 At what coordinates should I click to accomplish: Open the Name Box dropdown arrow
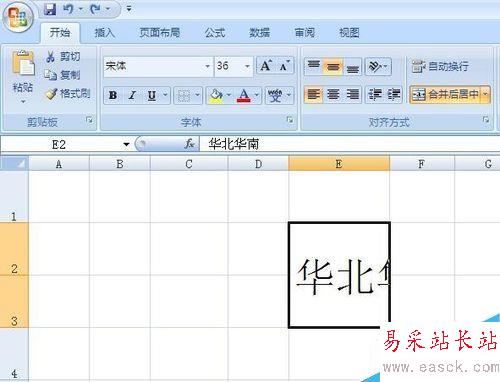(x=126, y=145)
